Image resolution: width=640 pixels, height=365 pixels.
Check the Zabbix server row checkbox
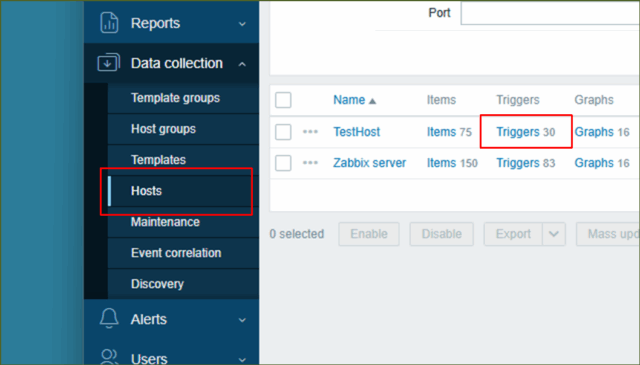point(283,163)
